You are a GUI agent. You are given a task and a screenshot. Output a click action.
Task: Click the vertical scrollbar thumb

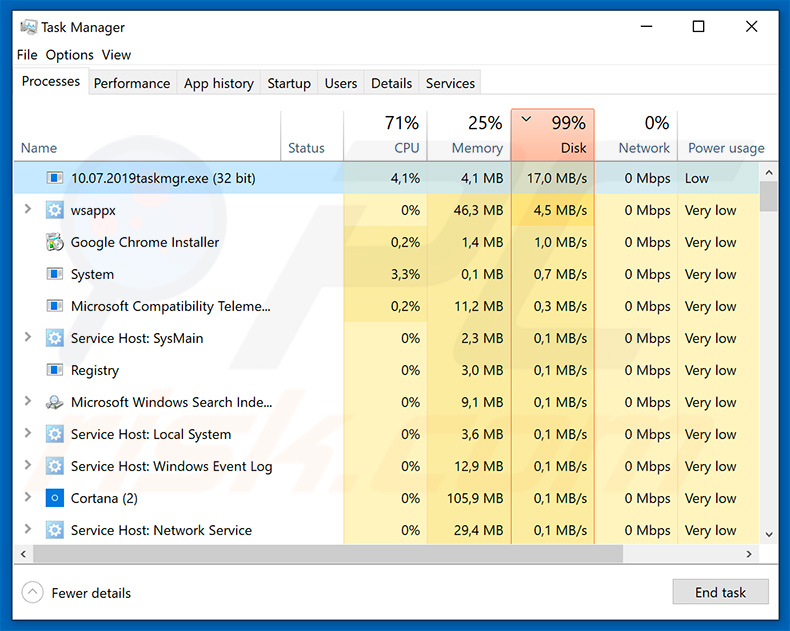point(769,196)
